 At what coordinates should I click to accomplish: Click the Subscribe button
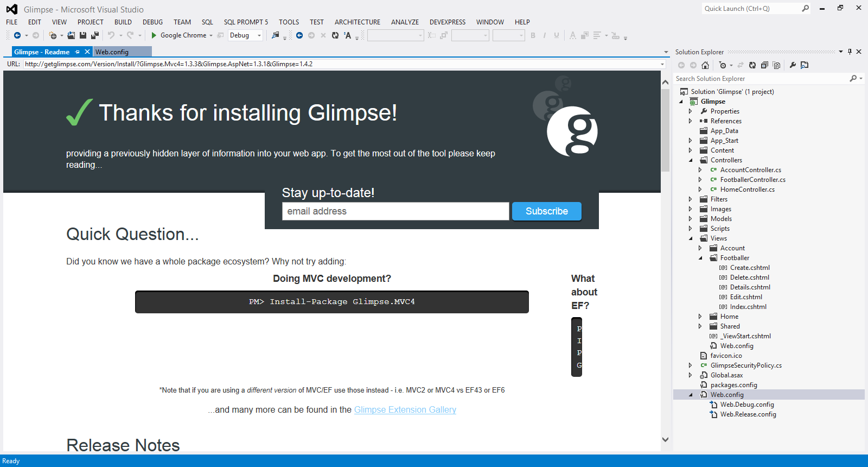coord(547,211)
